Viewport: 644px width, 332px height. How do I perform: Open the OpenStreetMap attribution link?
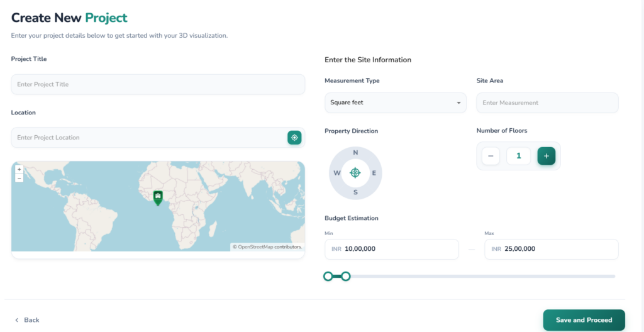pyautogui.click(x=255, y=247)
